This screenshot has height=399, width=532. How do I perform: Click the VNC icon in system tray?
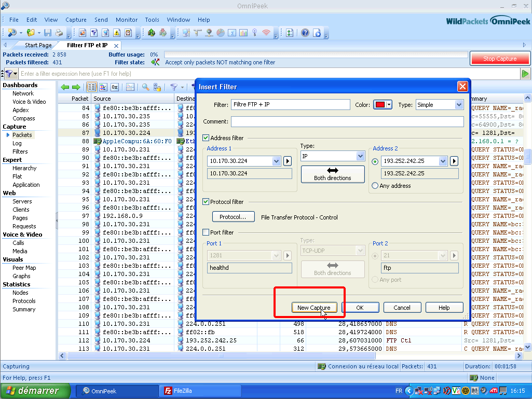(456, 391)
